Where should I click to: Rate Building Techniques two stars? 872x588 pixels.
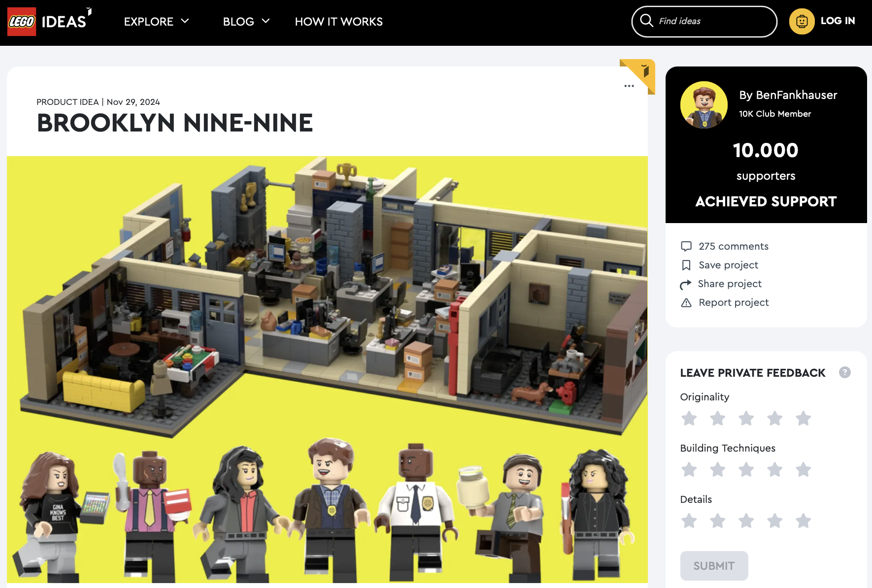click(717, 470)
